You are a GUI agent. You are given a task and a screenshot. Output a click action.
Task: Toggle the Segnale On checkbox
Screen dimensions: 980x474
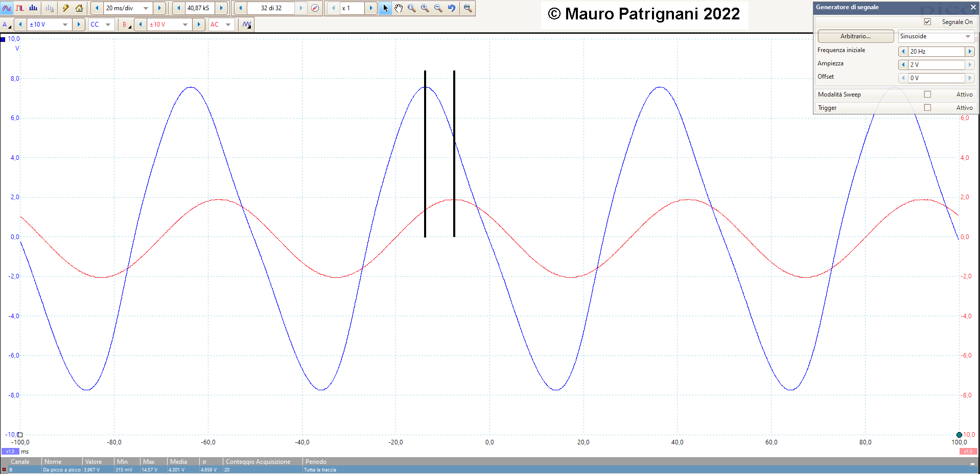[927, 22]
